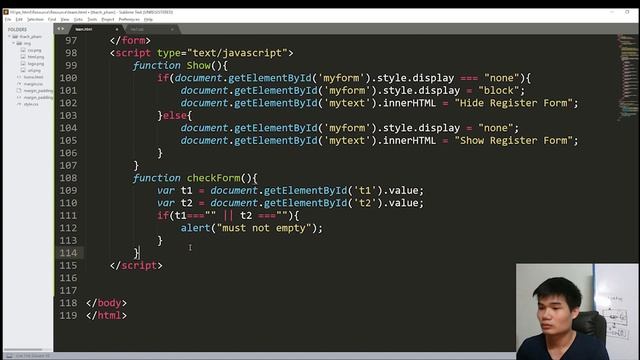This screenshot has width=640, height=360.
Task: Open the Goto menu
Action: pyautogui.click(x=78, y=19)
